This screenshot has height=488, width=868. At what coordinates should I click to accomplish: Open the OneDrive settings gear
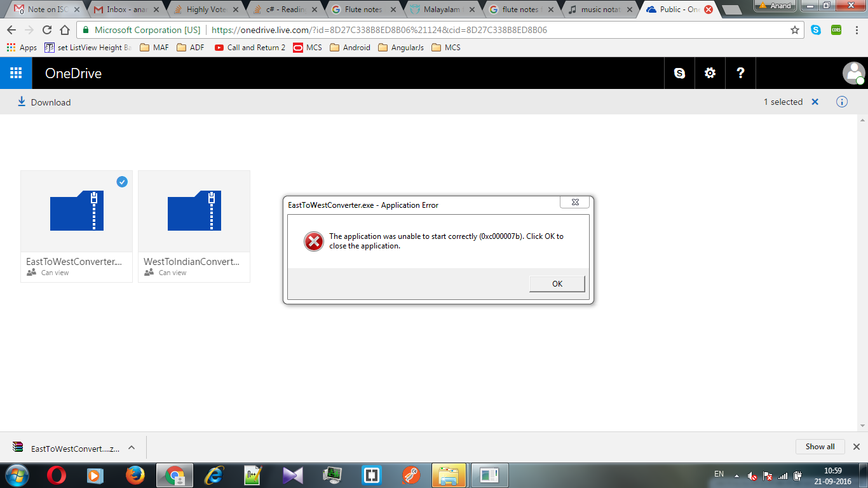pos(710,73)
